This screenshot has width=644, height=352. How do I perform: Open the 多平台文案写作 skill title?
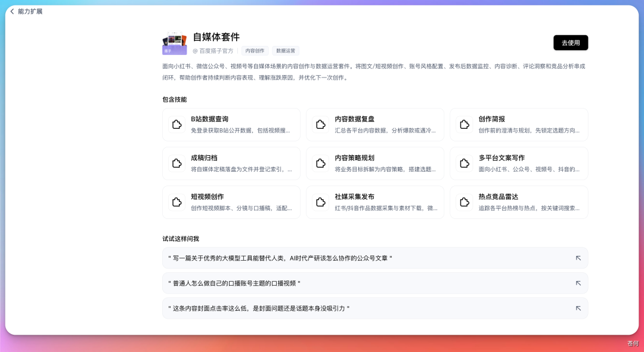[501, 158]
